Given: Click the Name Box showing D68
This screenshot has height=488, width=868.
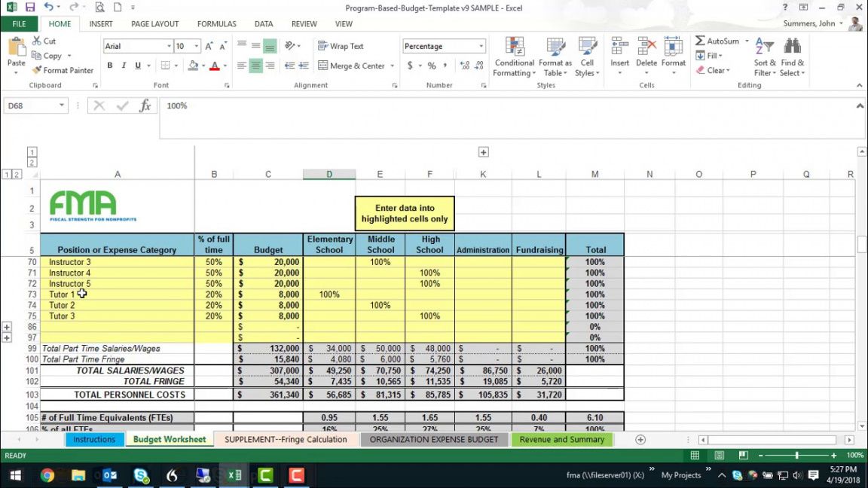Looking at the screenshot, I should click(x=30, y=106).
